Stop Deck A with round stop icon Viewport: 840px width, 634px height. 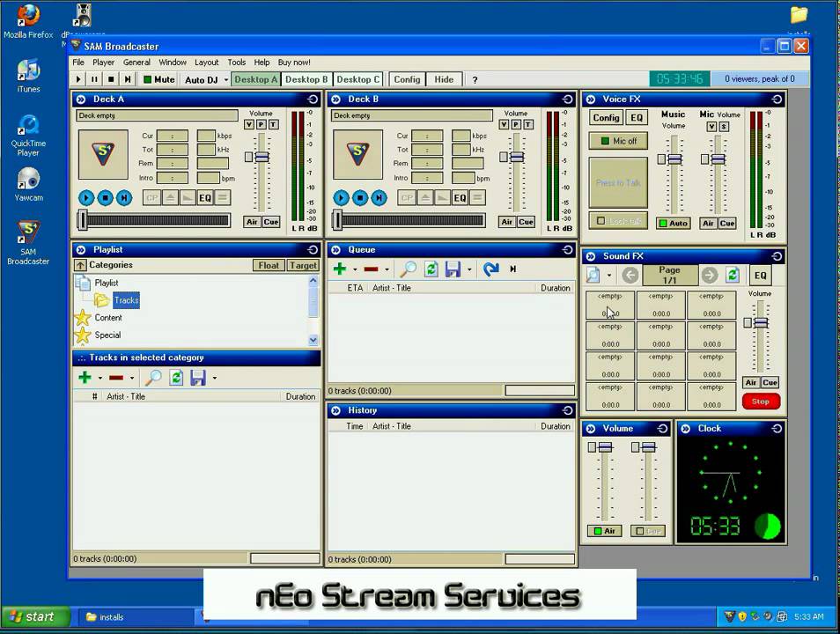click(x=105, y=198)
